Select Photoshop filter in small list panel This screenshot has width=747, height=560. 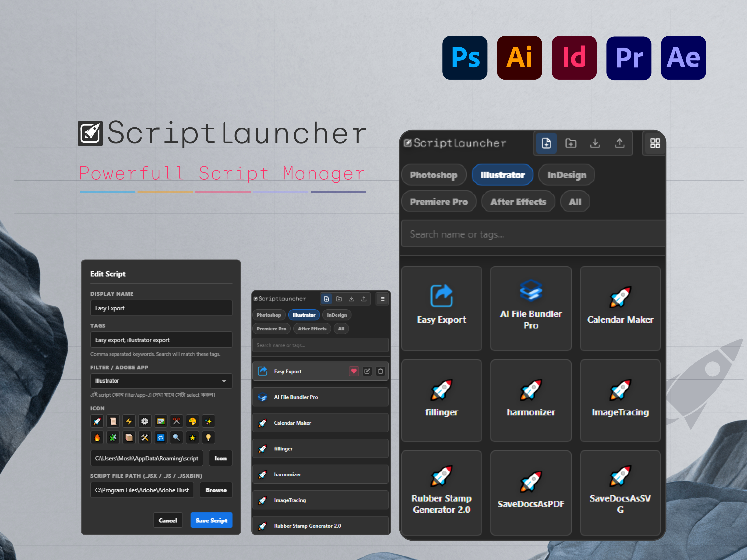click(x=269, y=315)
